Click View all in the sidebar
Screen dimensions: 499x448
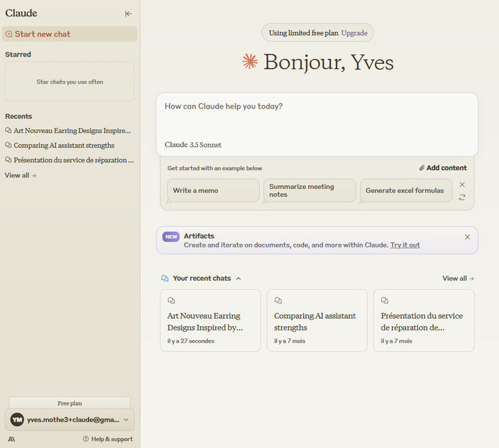[20, 175]
